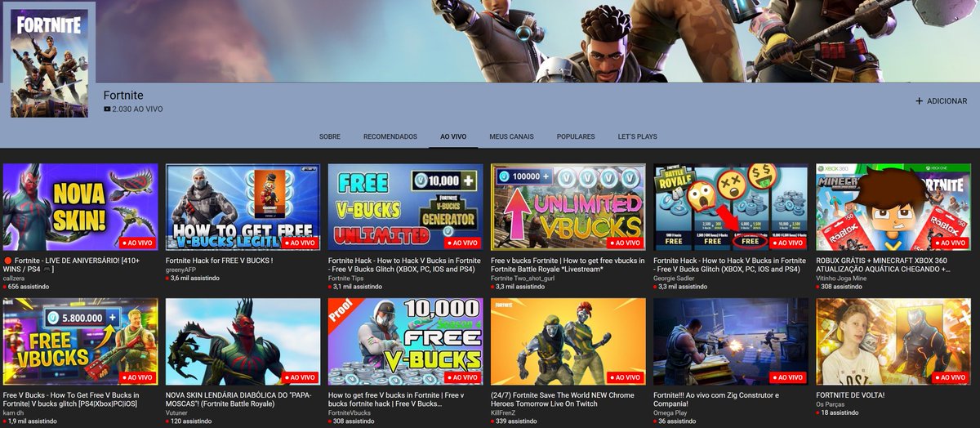Open the Battle Royale FREE packs thumbnail
Image resolution: width=980 pixels, height=428 pixels.
[x=731, y=207]
